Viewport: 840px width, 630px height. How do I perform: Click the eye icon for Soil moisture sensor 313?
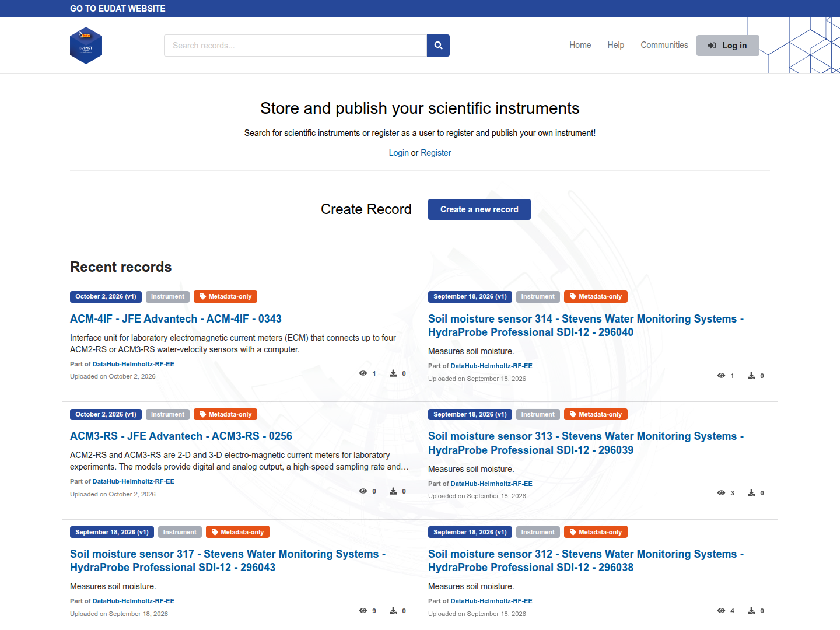721,493
